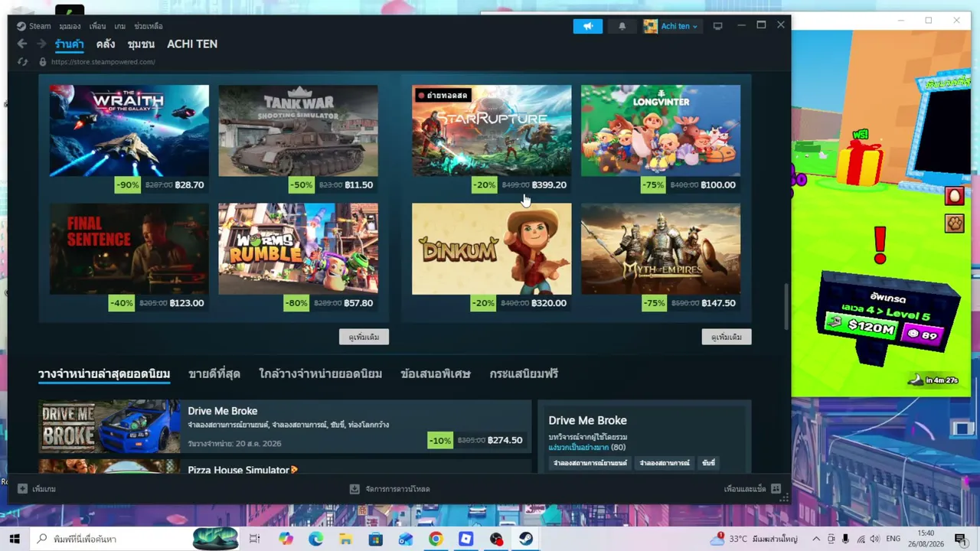Click the Achi ten profile avatar
980x551 pixels.
coord(650,26)
